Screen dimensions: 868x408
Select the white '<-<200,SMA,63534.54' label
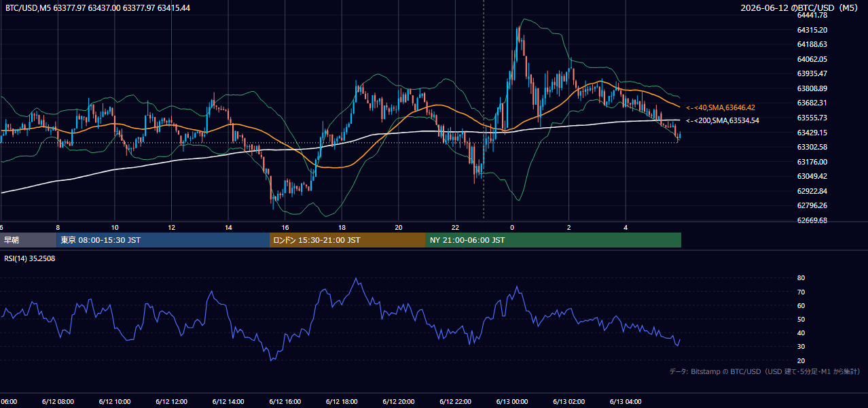coord(723,120)
